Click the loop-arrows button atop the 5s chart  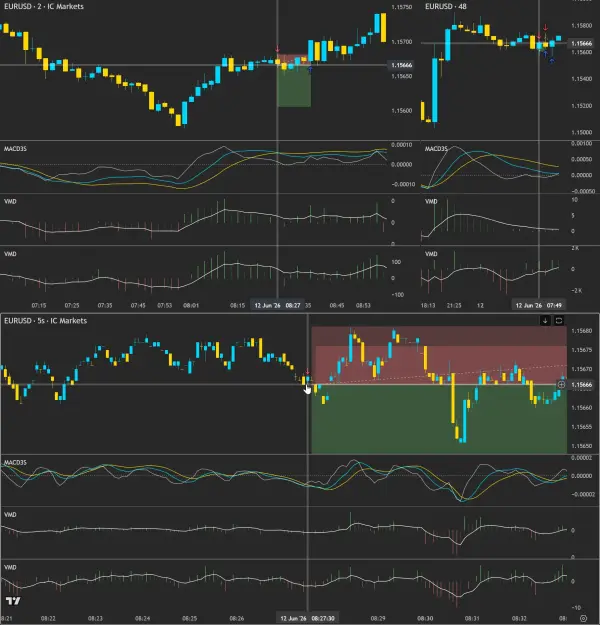pyautogui.click(x=559, y=320)
